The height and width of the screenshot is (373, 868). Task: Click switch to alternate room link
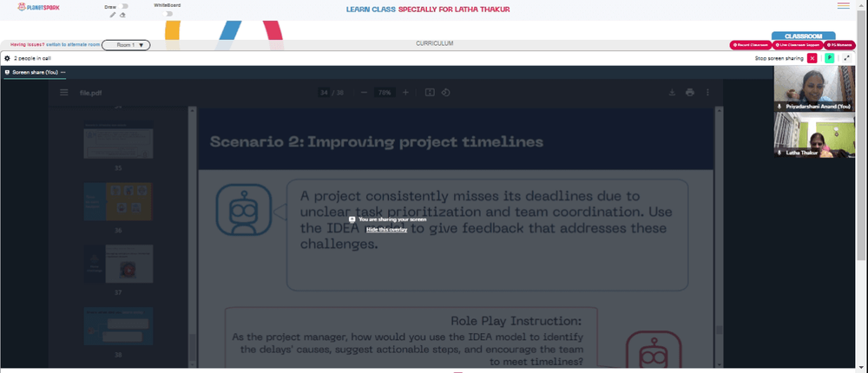coord(73,45)
